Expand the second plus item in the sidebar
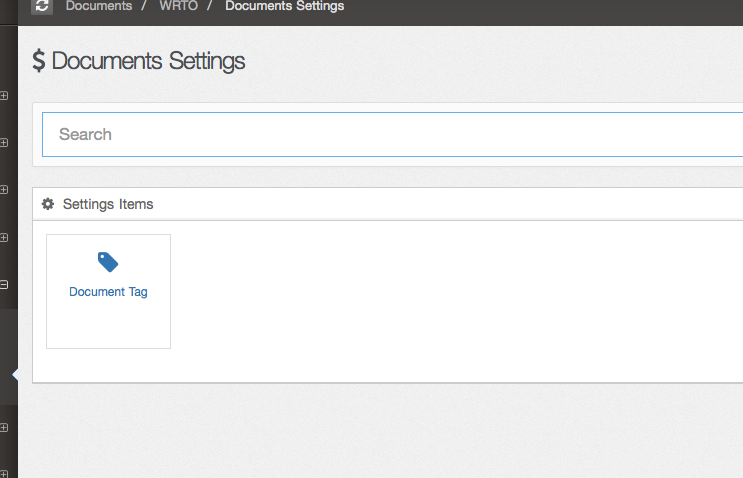 4,143
